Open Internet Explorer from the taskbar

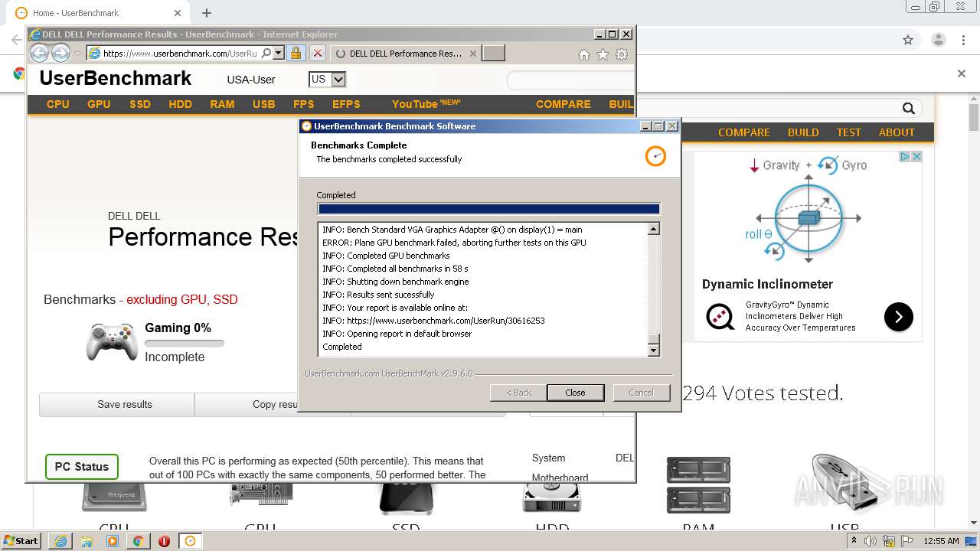pos(60,540)
